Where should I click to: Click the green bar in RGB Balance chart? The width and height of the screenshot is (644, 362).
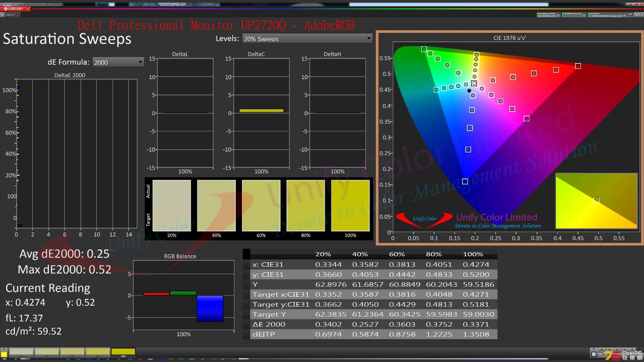[183, 293]
